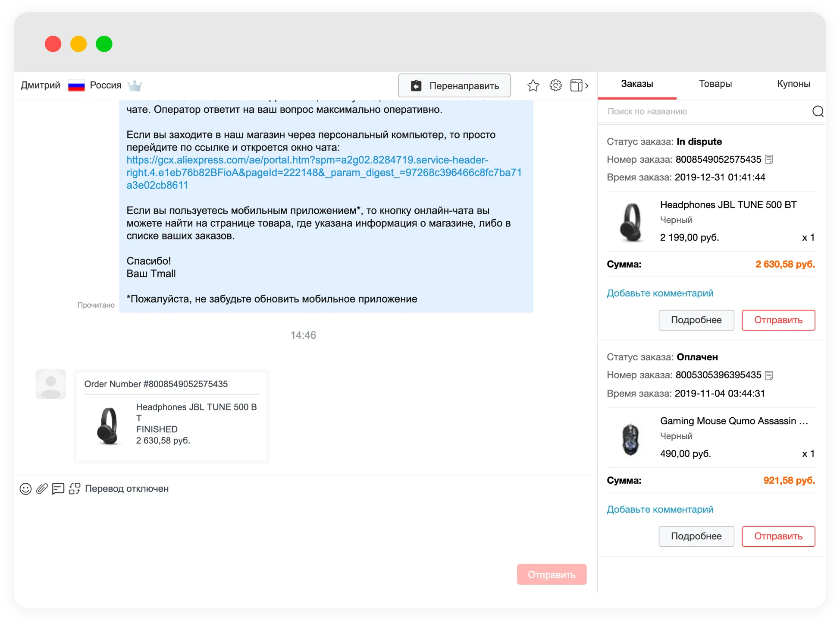Screen dimensions: 840x624
Task: Open the gcx.aliexpress.com chat link
Action: 324,173
